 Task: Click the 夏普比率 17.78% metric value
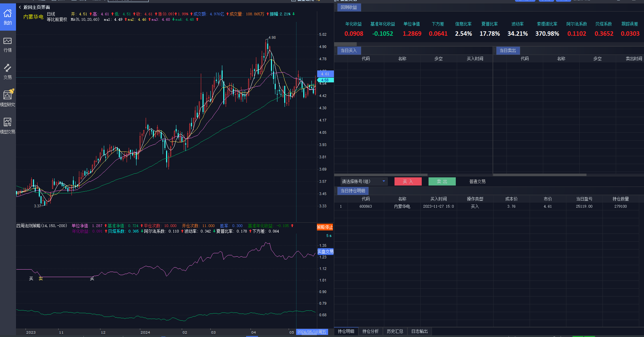click(x=489, y=34)
